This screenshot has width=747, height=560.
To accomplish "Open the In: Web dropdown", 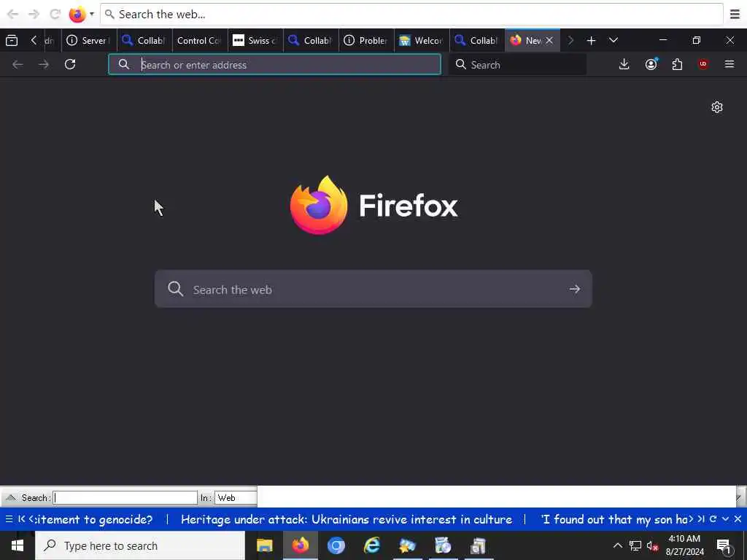I will 236,497.
